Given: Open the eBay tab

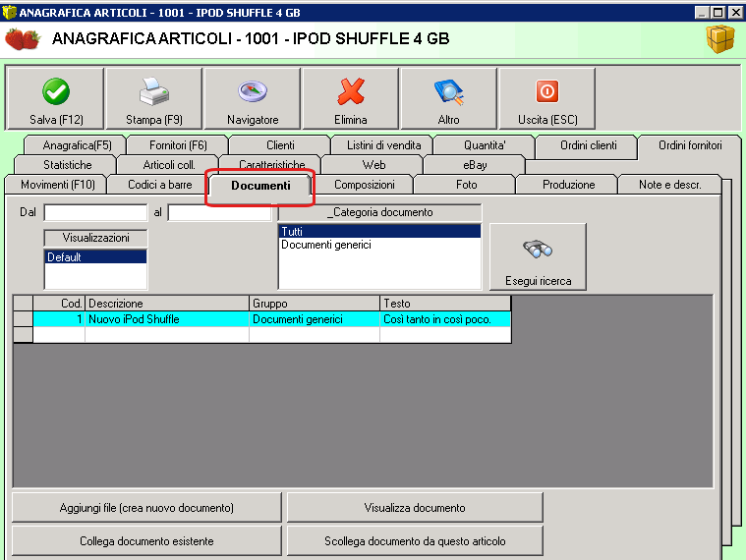Looking at the screenshot, I should [476, 164].
